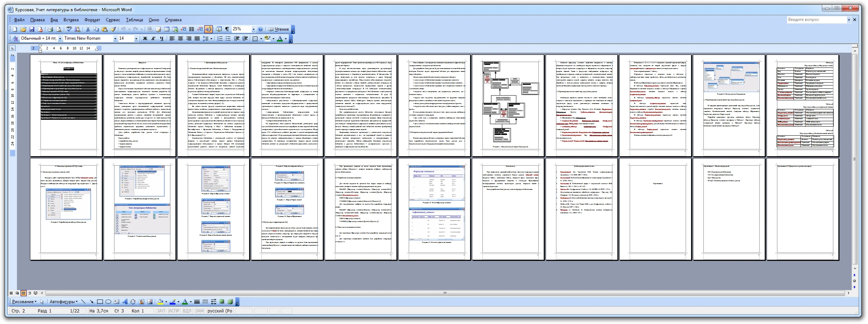Toggle bold formatting (Ж)
Image resolution: width=868 pixels, height=324 pixels.
(145, 38)
